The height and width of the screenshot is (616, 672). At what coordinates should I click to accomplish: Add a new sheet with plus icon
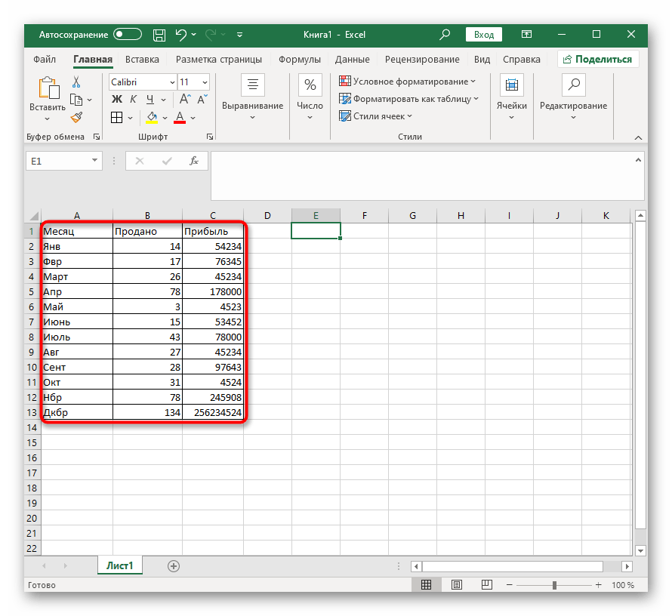point(174,566)
